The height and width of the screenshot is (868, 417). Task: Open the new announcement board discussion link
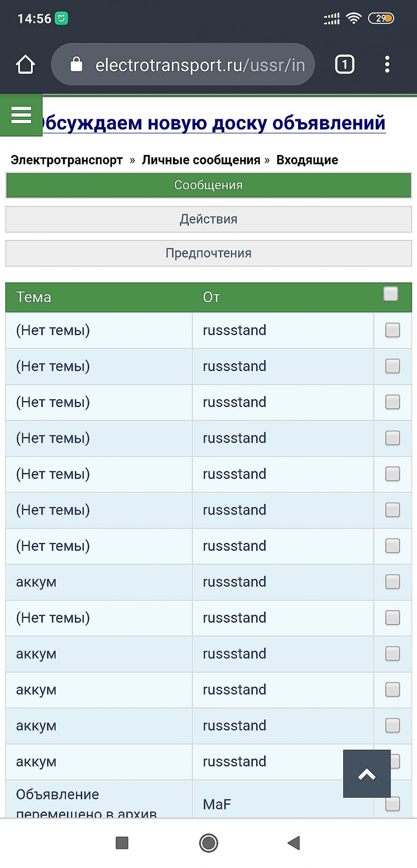click(213, 123)
